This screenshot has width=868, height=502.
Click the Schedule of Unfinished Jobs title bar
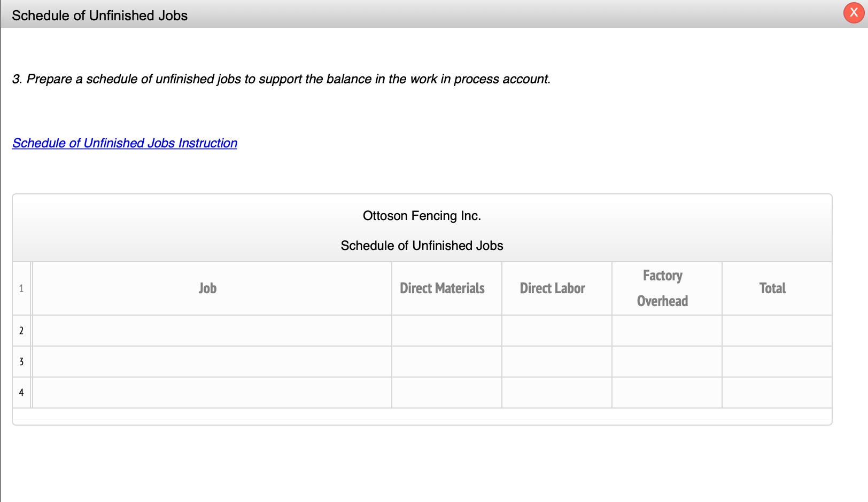coord(99,15)
